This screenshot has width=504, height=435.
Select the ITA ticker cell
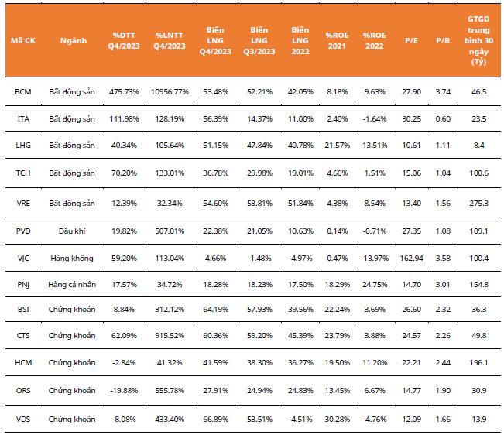coord(22,118)
